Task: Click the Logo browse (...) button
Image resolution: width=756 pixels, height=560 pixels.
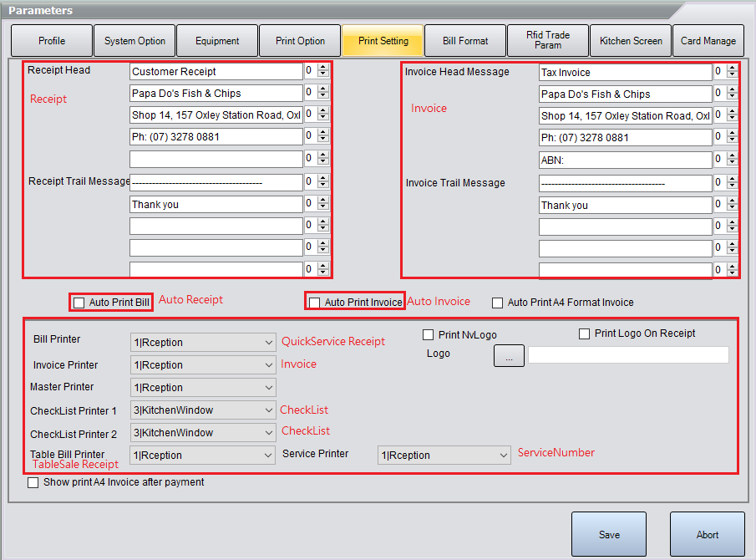Action: click(509, 356)
